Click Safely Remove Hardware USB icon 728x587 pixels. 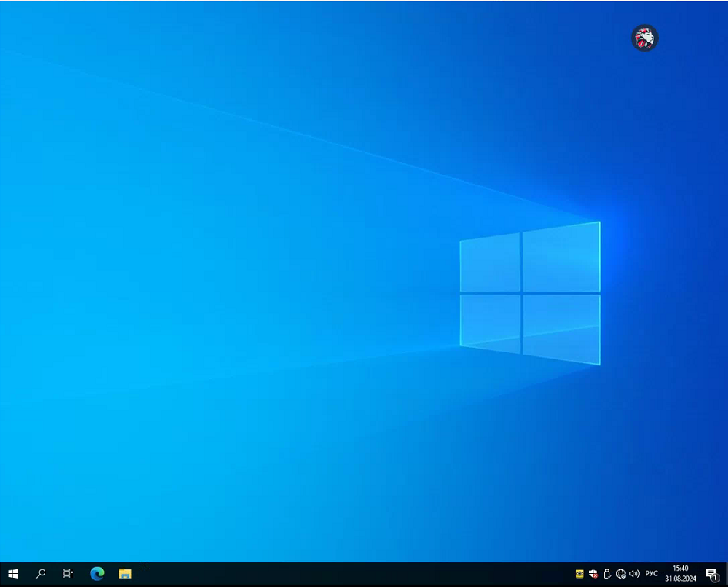[607, 574]
